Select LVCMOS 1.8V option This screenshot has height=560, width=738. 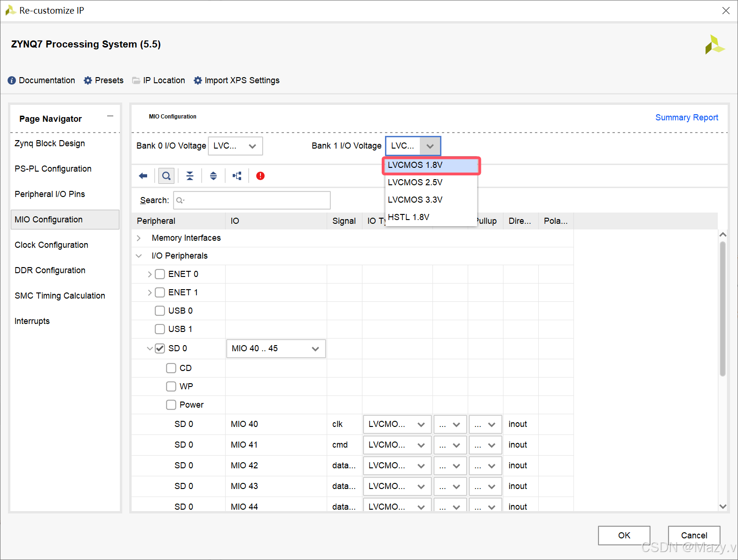point(431,166)
